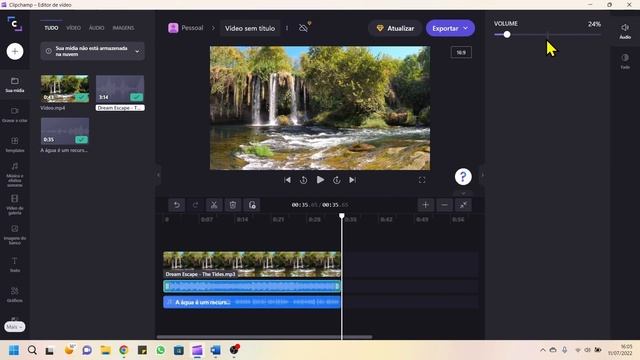Click the cloud sync disabled icon
The width and height of the screenshot is (640, 360).
[x=304, y=28]
